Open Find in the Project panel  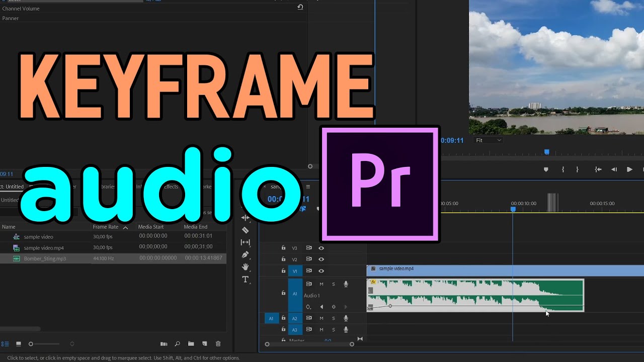(x=178, y=344)
